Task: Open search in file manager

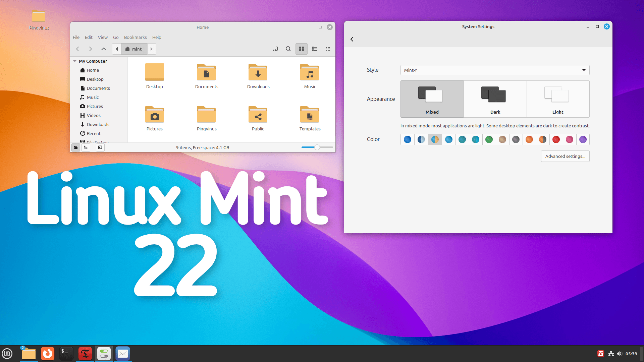Action: (288, 49)
